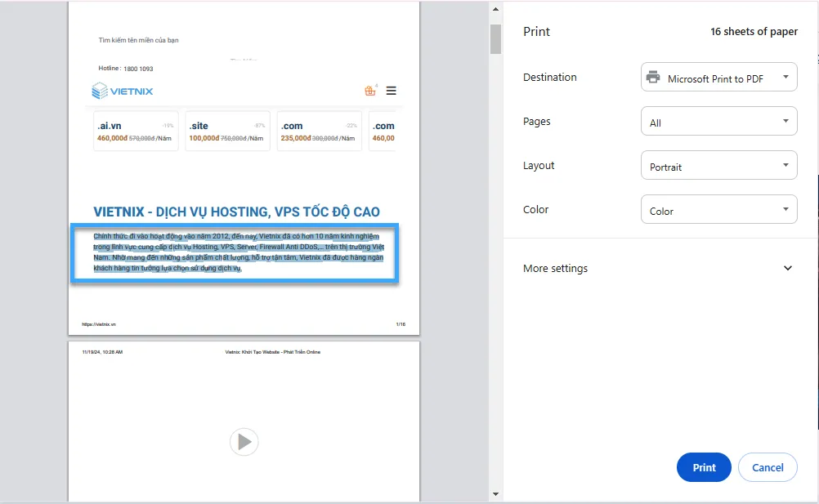Click the VIETNIX hosting heading text
819x504 pixels.
pyautogui.click(x=236, y=212)
